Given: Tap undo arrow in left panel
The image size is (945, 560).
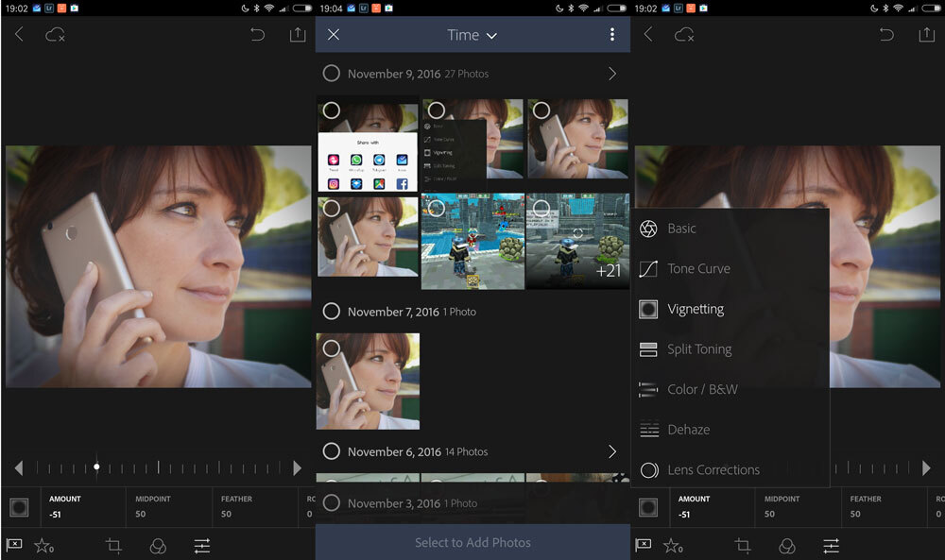Looking at the screenshot, I should [x=257, y=35].
